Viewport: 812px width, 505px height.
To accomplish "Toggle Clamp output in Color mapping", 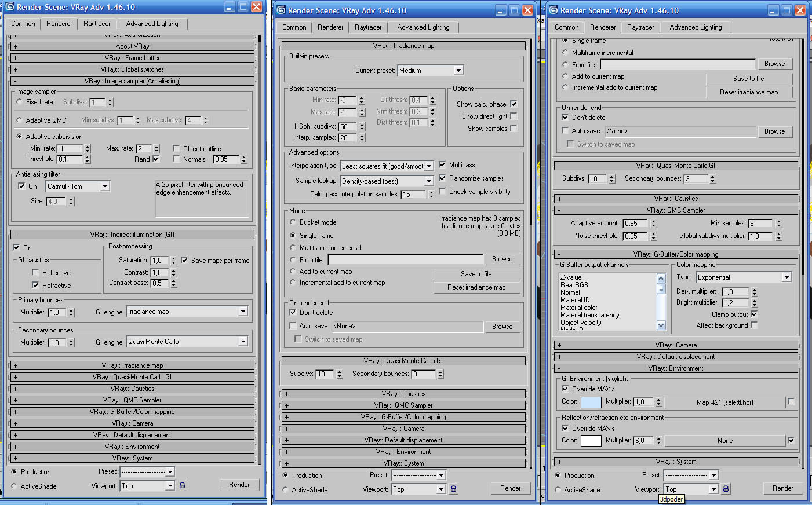I will [x=754, y=314].
